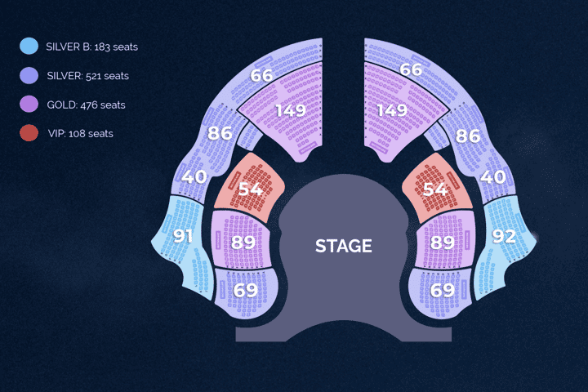
Task: Select the SILVER: 521 seats label
Action: tap(87, 76)
